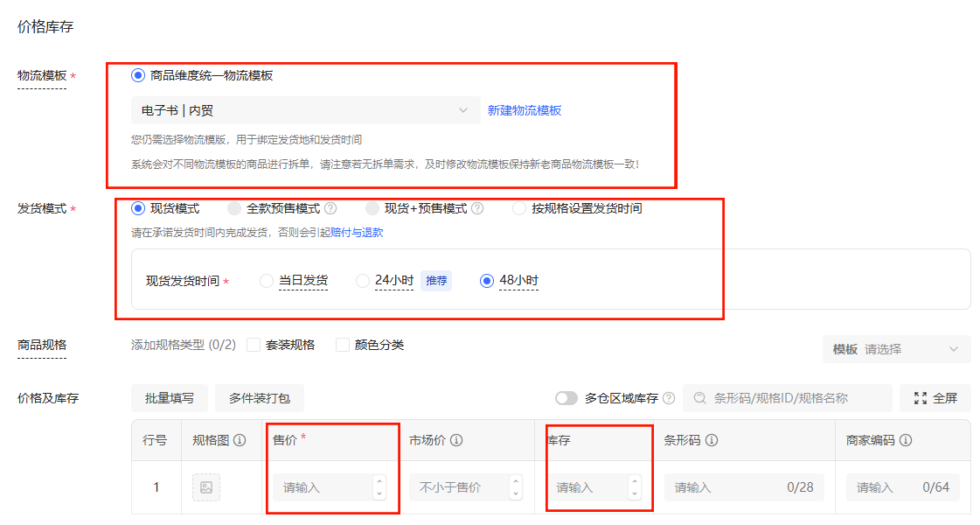
Task: Click the help icon beside 全款预售模式
Action: point(330,209)
